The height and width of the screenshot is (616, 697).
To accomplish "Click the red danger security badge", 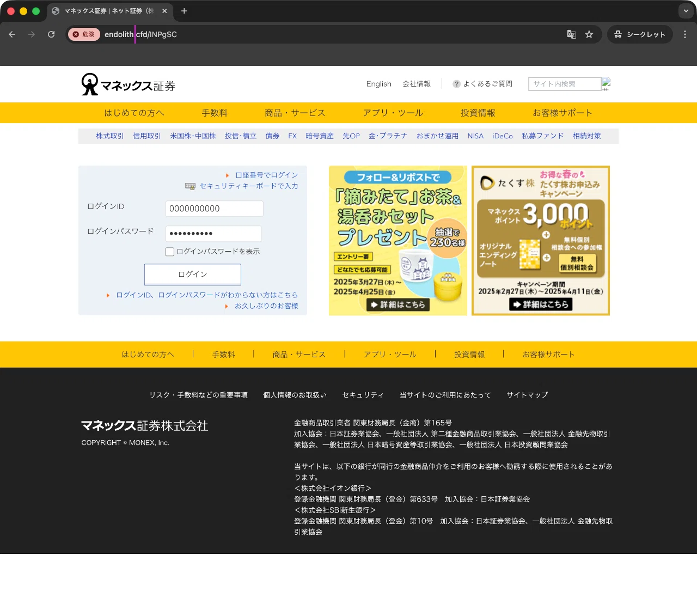I will tap(84, 34).
